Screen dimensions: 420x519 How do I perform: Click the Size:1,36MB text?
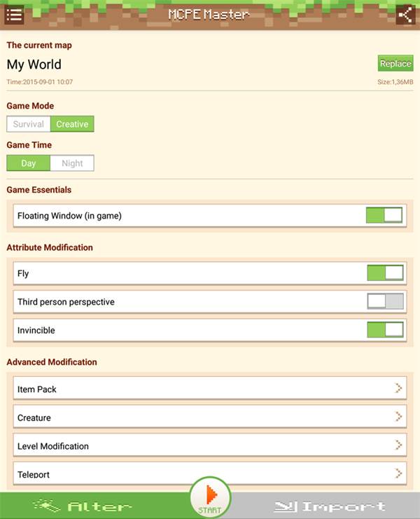[395, 82]
